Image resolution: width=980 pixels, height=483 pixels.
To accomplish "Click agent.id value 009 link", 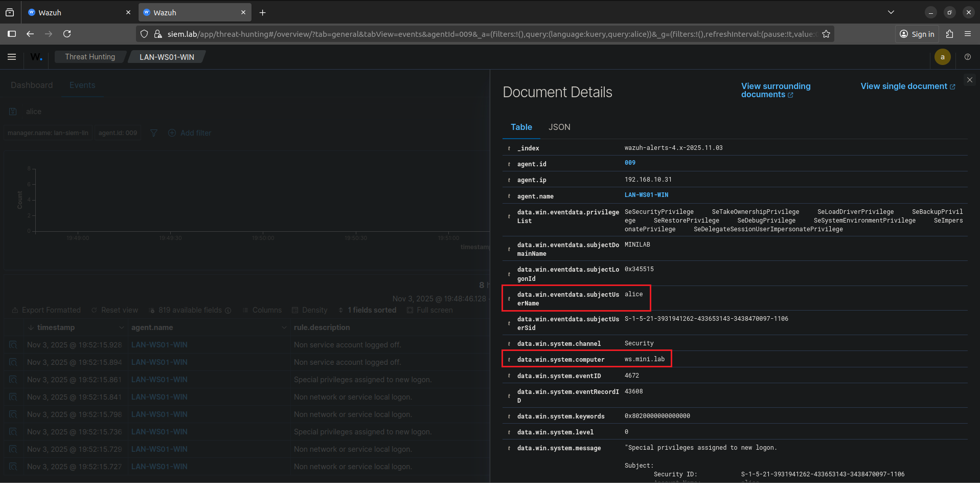I will click(x=630, y=163).
